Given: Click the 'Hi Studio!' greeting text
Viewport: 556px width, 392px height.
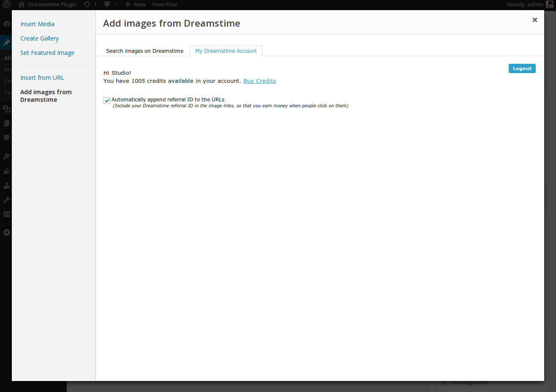Looking at the screenshot, I should pyautogui.click(x=117, y=73).
